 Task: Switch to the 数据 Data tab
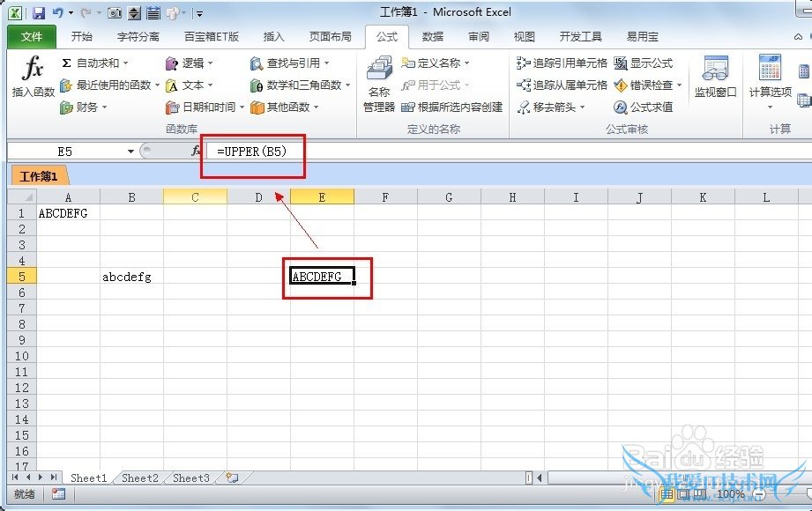click(x=432, y=37)
